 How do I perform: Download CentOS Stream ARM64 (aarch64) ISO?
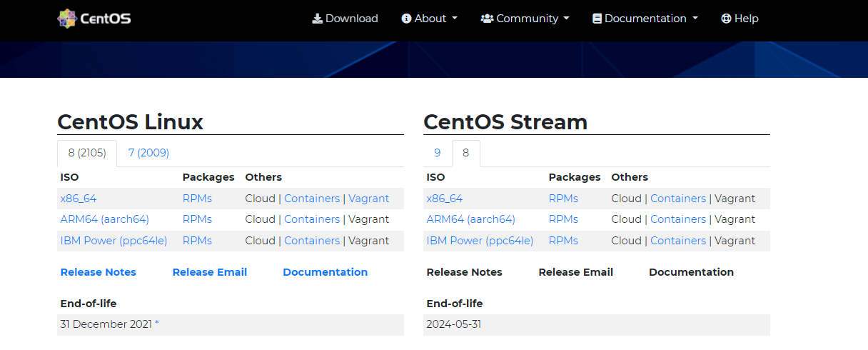click(x=471, y=219)
